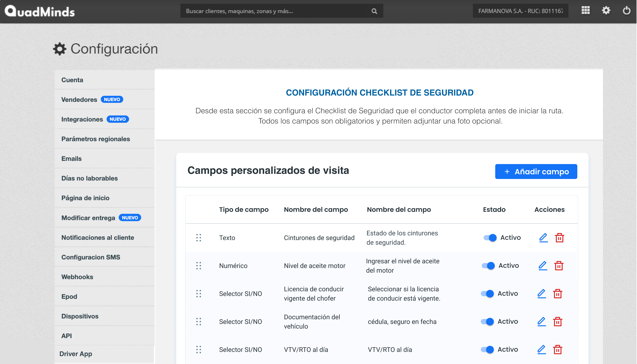Click the search clients input field
Viewport: 637px width, 364px height.
[275, 11]
